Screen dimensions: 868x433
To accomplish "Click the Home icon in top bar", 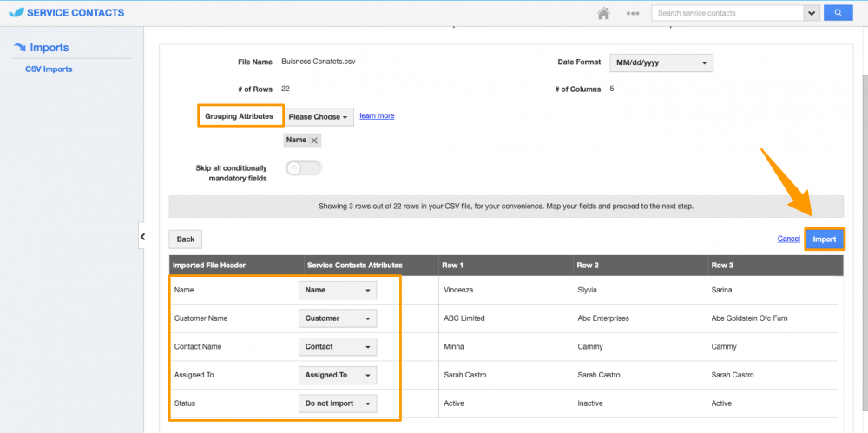I will point(603,13).
